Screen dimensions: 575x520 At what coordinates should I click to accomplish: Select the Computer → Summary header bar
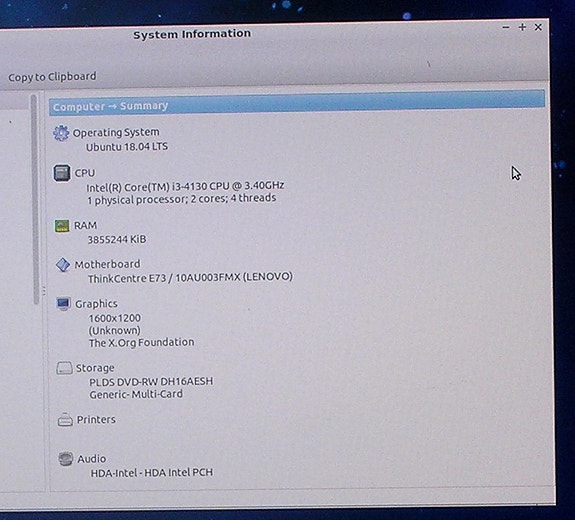click(297, 103)
